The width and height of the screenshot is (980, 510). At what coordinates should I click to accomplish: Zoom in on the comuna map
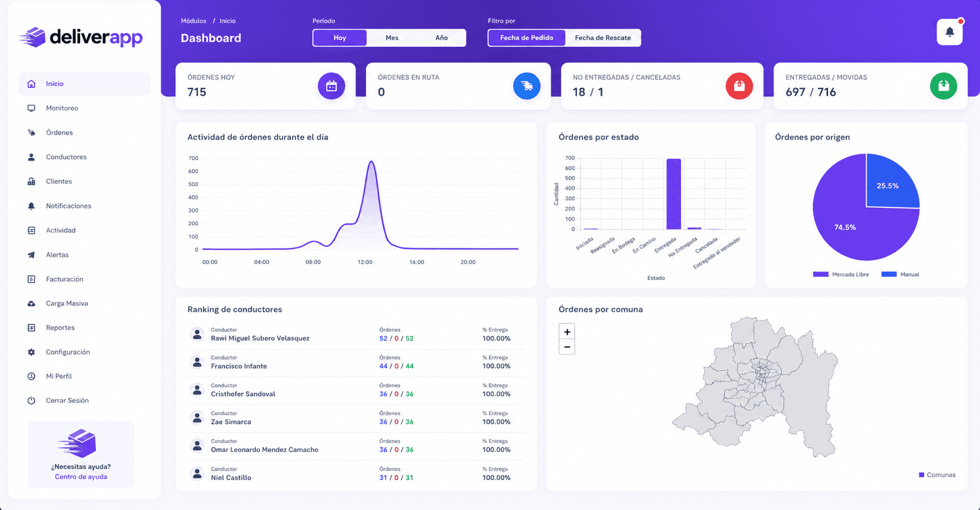[x=567, y=332]
